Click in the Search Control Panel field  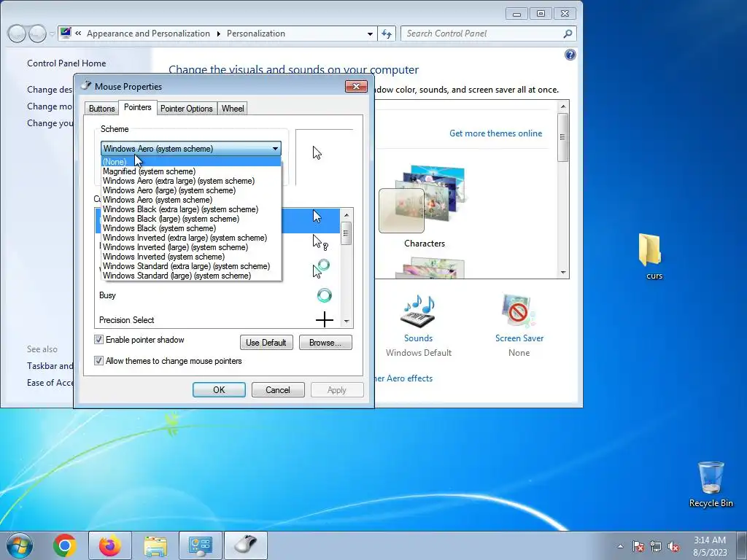click(481, 34)
